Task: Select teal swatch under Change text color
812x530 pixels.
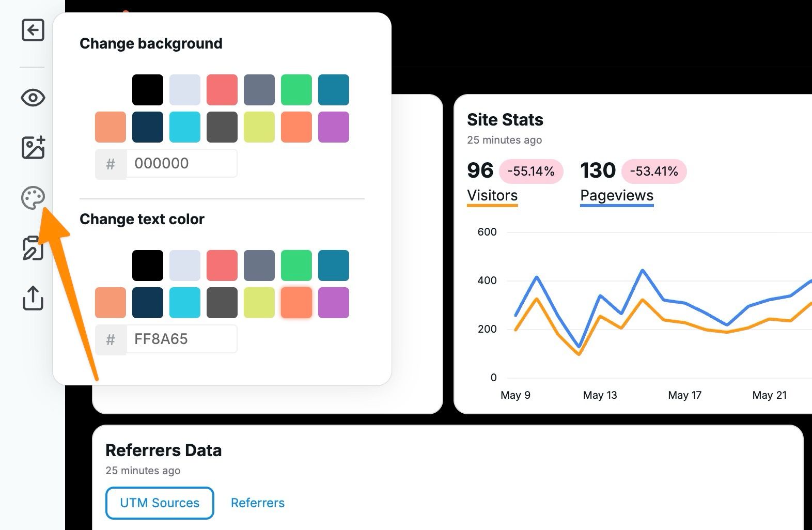Action: click(x=334, y=266)
